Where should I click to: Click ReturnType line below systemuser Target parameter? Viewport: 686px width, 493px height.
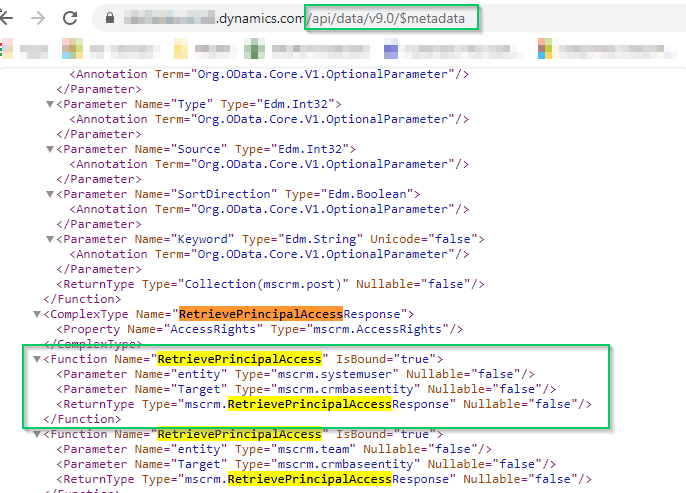[x=324, y=404]
